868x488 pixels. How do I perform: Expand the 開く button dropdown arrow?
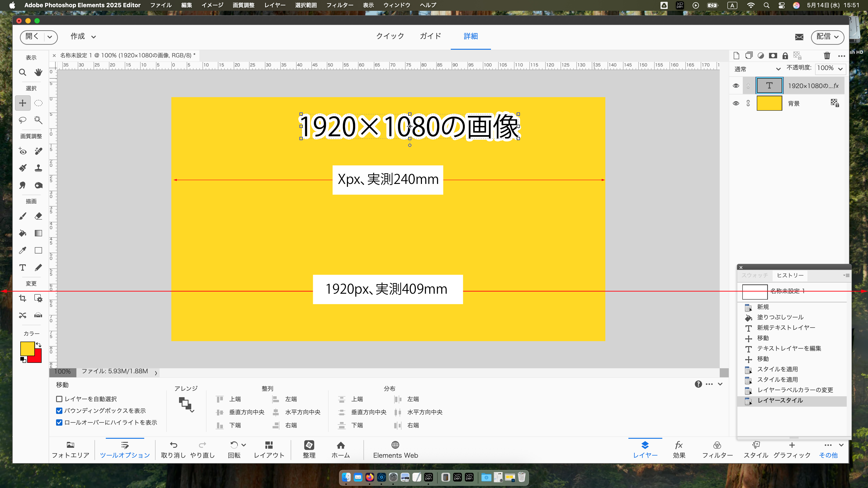pos(49,37)
